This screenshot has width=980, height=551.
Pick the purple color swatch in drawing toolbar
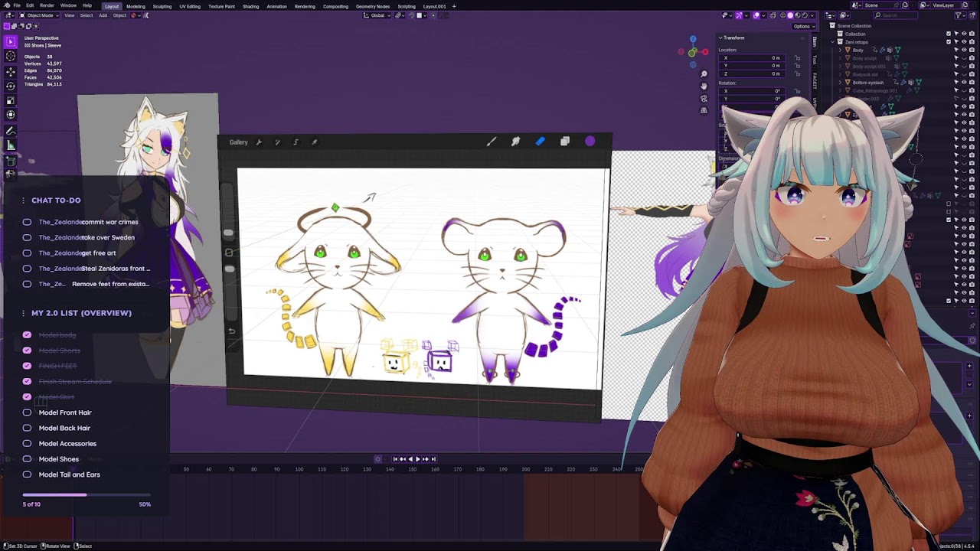[x=590, y=142]
